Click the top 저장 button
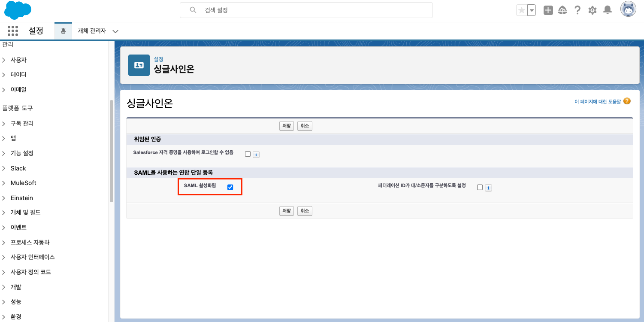Viewport: 644px width, 322px height. (x=287, y=126)
